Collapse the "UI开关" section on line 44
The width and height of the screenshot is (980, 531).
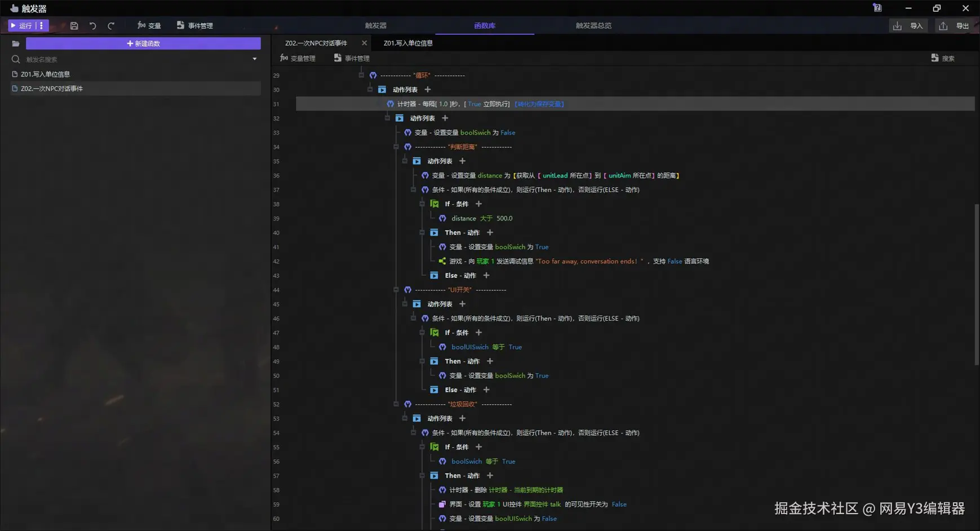point(396,290)
